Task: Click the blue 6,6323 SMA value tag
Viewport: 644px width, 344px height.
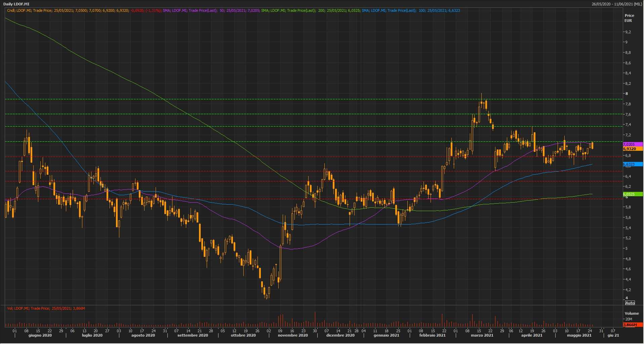Action: [632, 164]
